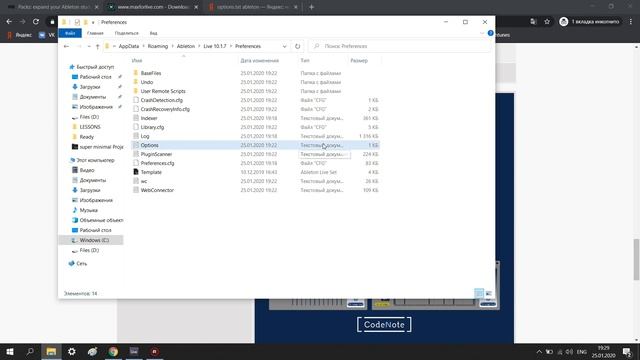The height and width of the screenshot is (360, 640).
Task: Open Рабочий стол under quick access
Action: [x=95, y=77]
